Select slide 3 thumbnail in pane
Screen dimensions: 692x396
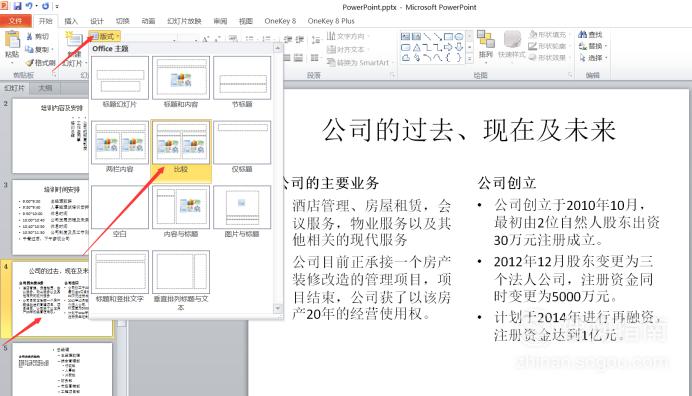[51, 217]
